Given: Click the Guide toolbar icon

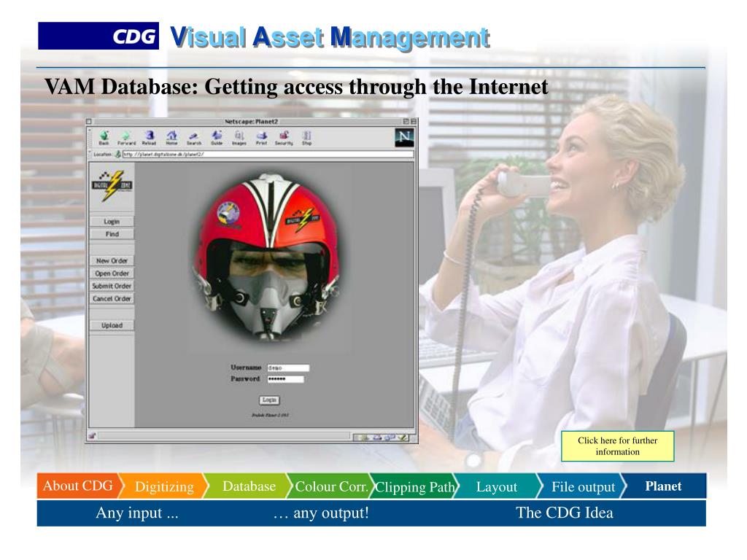Looking at the screenshot, I should [x=217, y=138].
